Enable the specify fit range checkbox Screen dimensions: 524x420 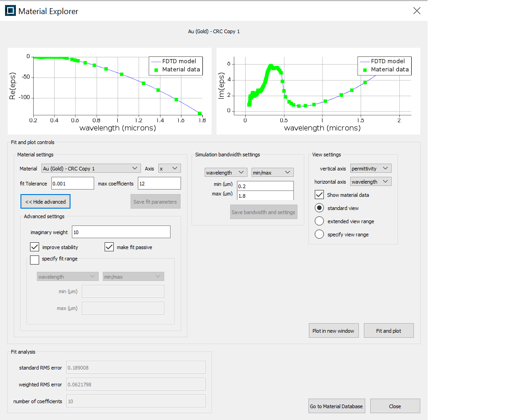click(35, 260)
